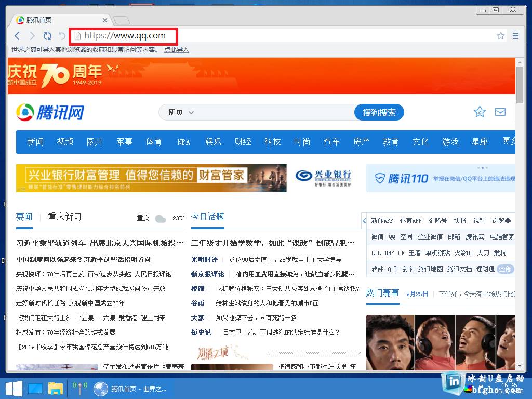Viewport: 532px width, 399px height.
Task: Close the 腾讯首页 tab
Action: pos(105,20)
